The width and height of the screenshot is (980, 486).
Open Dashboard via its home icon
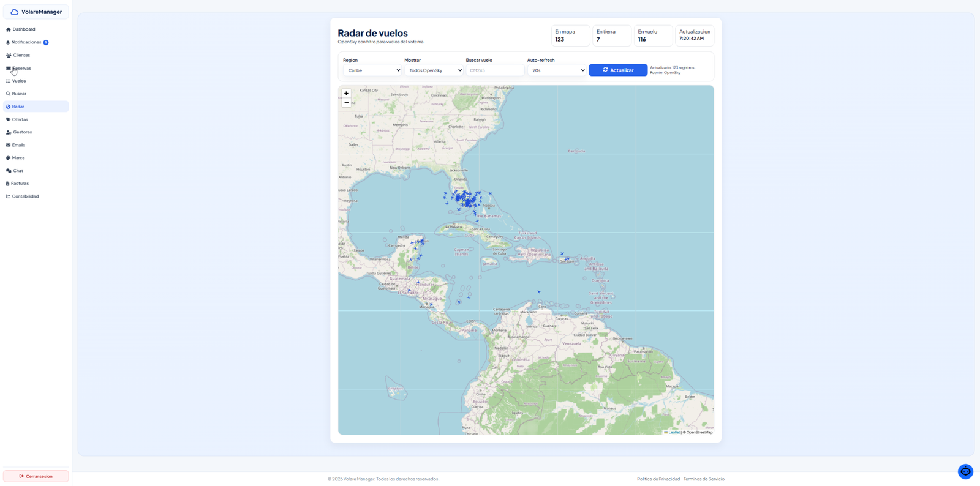pos(8,29)
